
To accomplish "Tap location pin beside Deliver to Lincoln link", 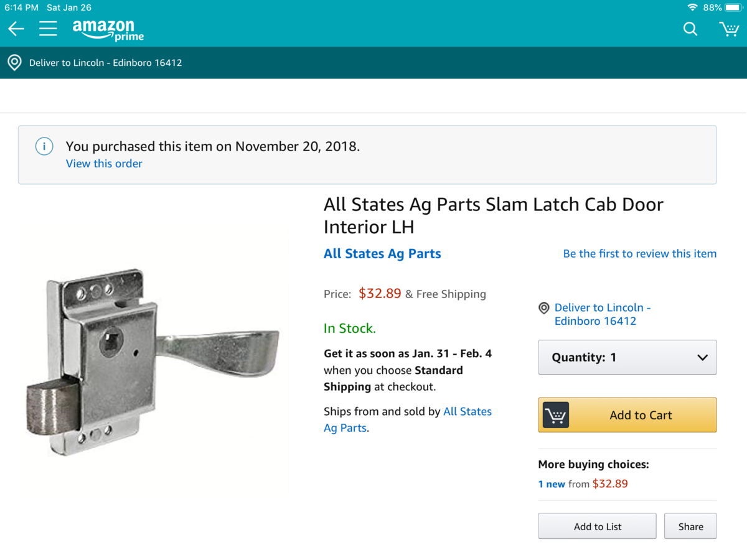I will coord(544,308).
